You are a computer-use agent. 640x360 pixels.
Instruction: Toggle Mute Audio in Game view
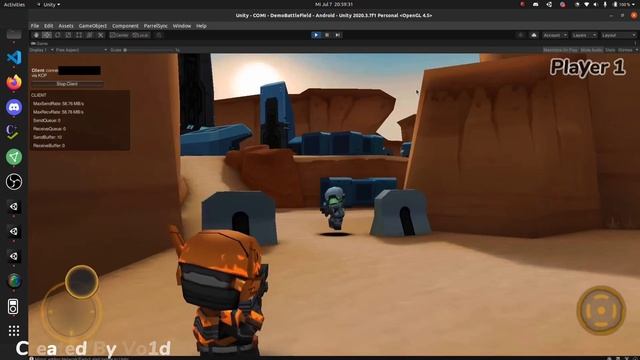point(591,50)
